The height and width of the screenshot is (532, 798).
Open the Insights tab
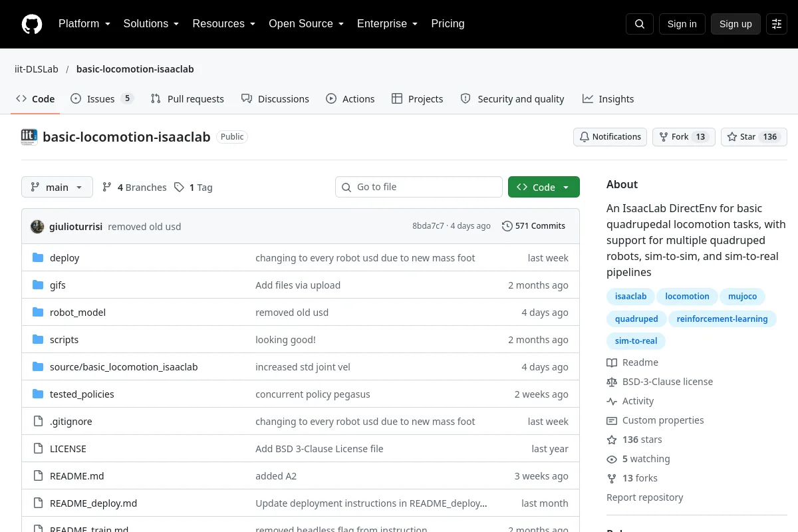point(608,99)
